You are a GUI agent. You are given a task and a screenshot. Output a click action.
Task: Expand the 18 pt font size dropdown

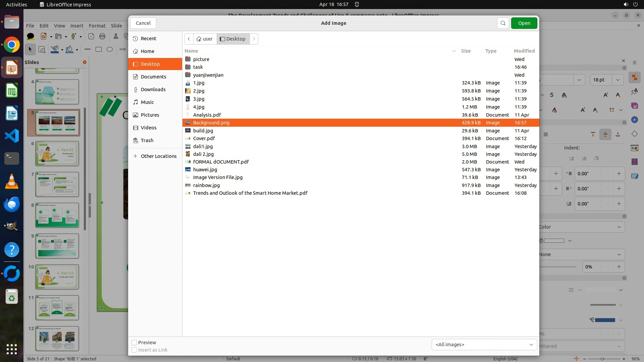(x=618, y=80)
